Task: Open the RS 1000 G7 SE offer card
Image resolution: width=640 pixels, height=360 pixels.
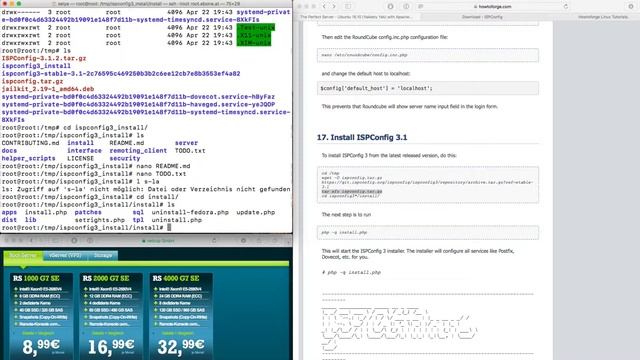Action: point(41,316)
